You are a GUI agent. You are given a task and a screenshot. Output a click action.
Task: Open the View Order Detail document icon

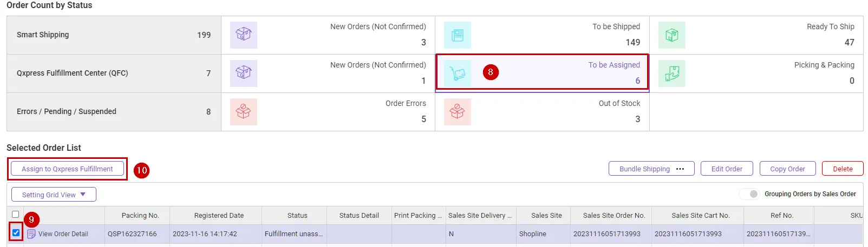coord(31,234)
